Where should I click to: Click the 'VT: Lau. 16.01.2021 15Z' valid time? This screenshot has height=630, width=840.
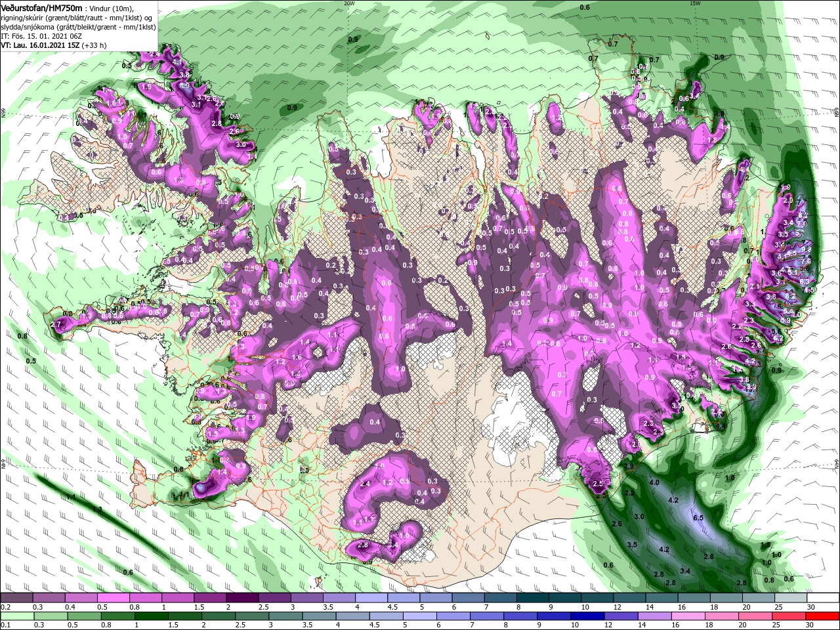point(40,45)
